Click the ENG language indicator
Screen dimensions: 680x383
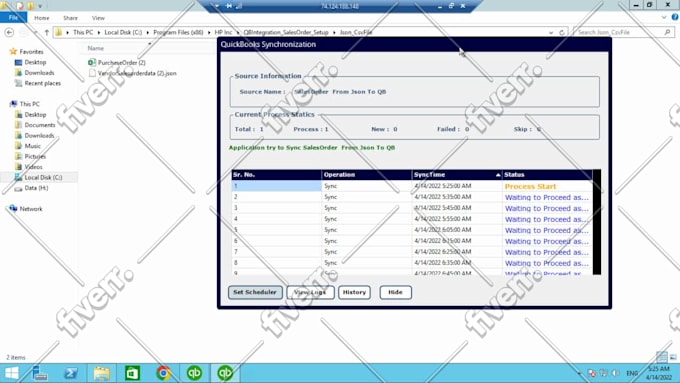click(632, 373)
